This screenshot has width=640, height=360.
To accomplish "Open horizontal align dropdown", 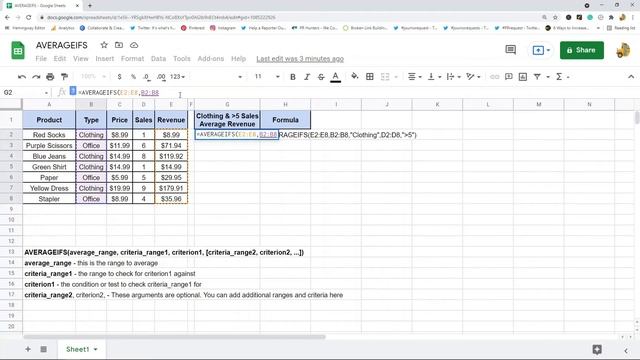I will [x=414, y=77].
